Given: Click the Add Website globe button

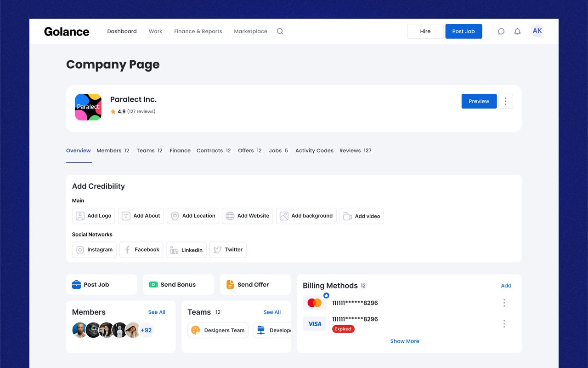Looking at the screenshot, I should [248, 216].
